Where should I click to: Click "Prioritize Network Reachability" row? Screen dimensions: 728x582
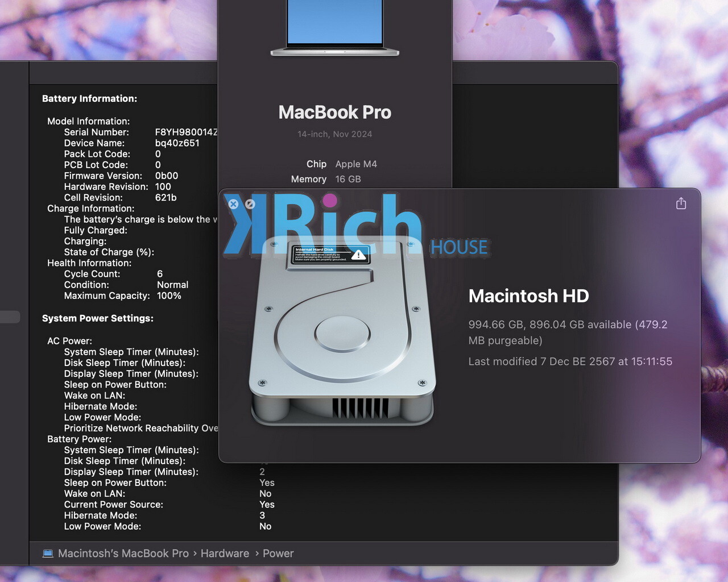pyautogui.click(x=140, y=428)
